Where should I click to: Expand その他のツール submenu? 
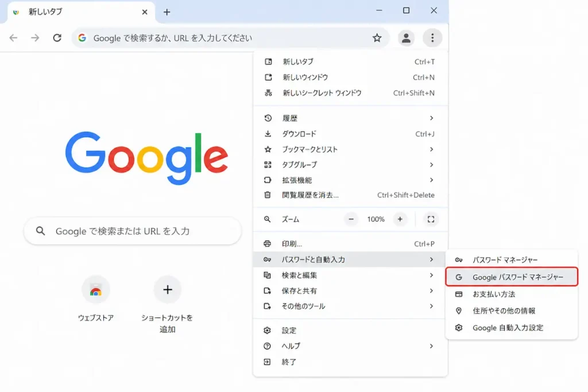pyautogui.click(x=350, y=306)
